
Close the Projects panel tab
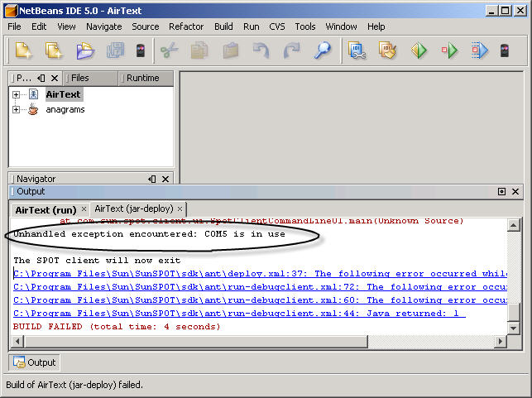55,78
